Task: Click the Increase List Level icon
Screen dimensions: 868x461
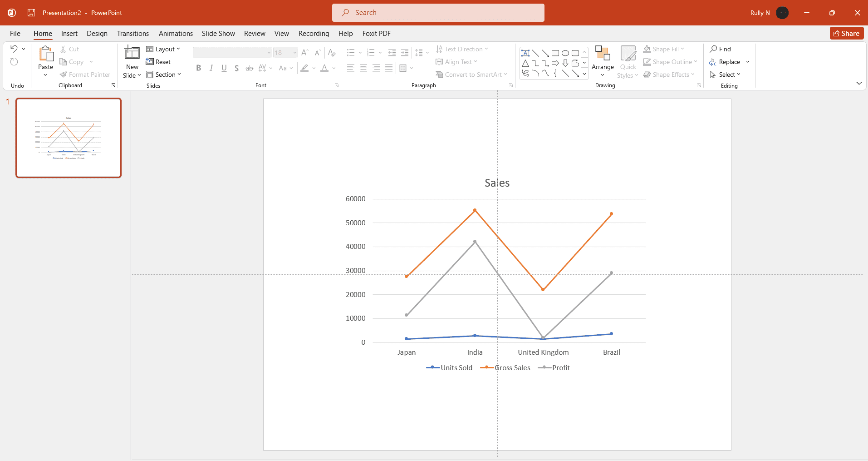Action: (x=405, y=53)
